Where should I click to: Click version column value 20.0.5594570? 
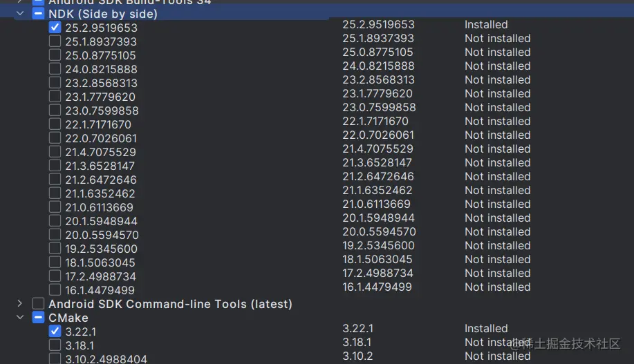380,231
